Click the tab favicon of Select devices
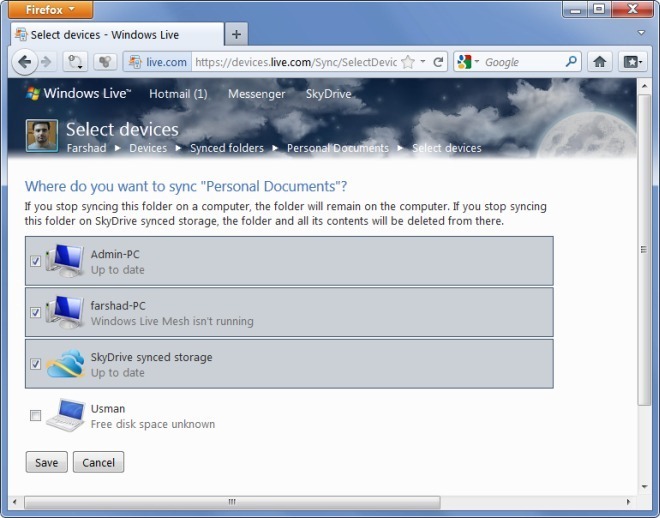The width and height of the screenshot is (660, 518). [x=21, y=34]
